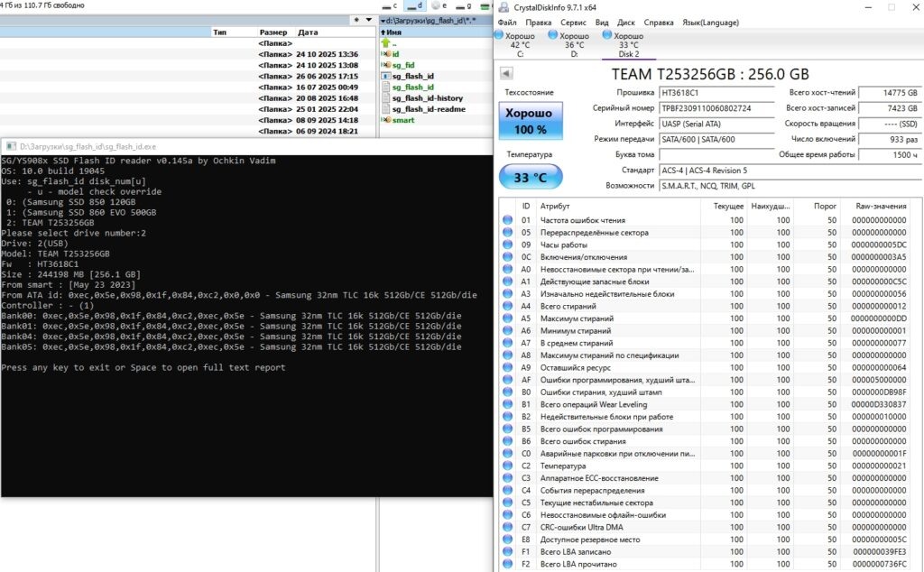Sort file list by Имя column

pos(392,32)
